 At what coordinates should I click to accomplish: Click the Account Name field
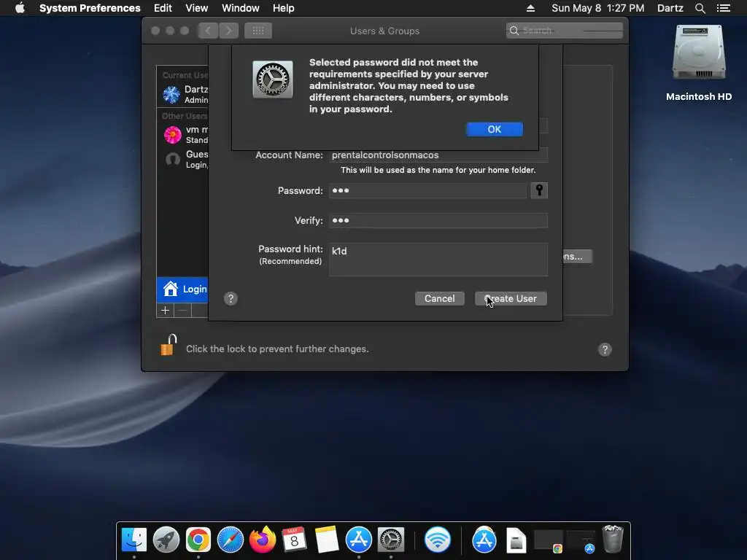click(x=438, y=155)
